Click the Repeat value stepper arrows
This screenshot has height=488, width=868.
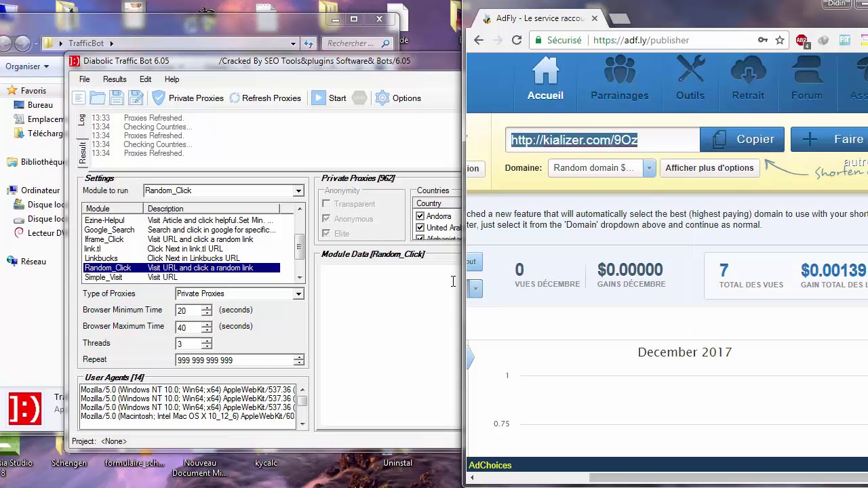pos(298,360)
